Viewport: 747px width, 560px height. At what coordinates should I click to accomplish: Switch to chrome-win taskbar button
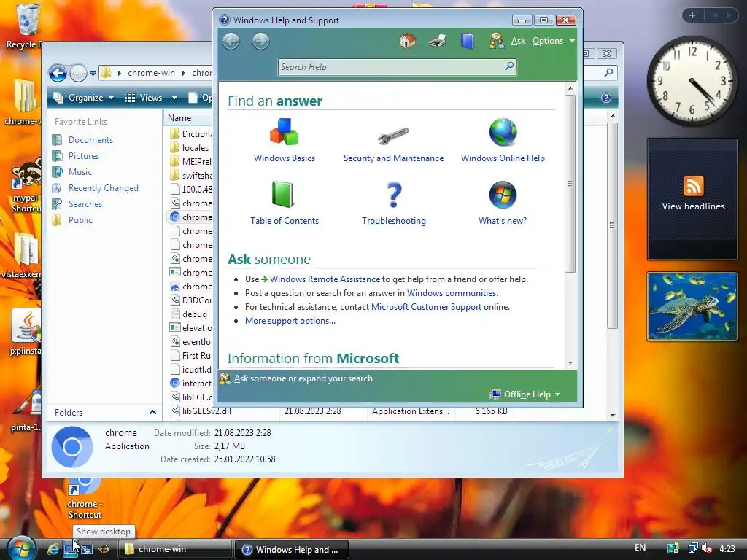tap(175, 549)
